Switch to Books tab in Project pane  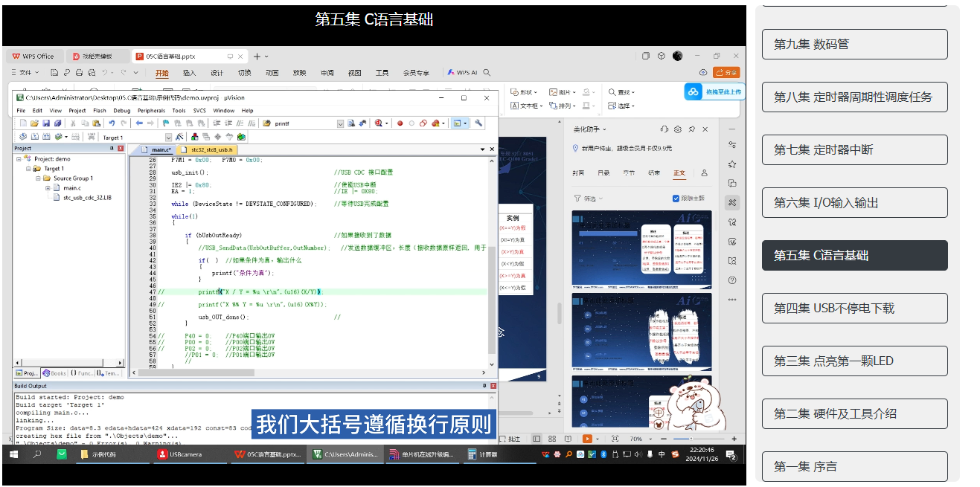[x=54, y=373]
